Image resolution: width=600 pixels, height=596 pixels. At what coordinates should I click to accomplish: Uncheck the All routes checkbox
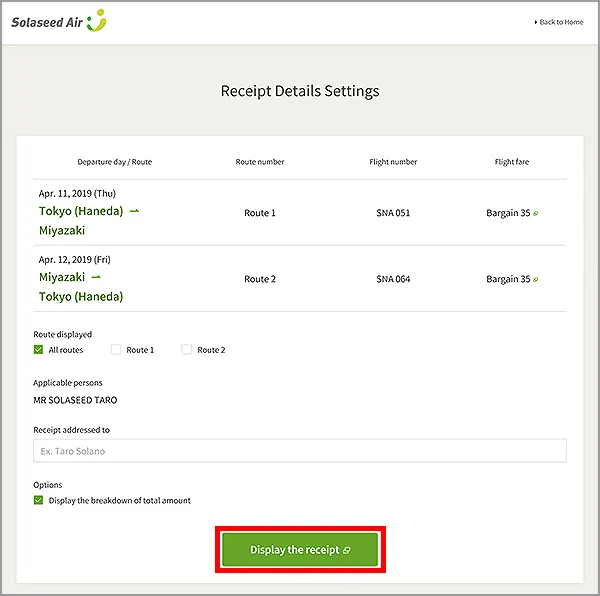39,350
